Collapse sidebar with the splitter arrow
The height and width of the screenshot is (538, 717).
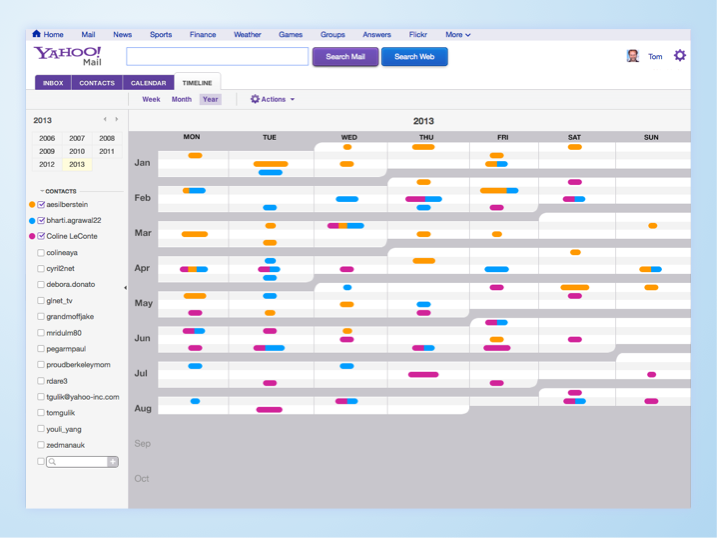point(125,288)
